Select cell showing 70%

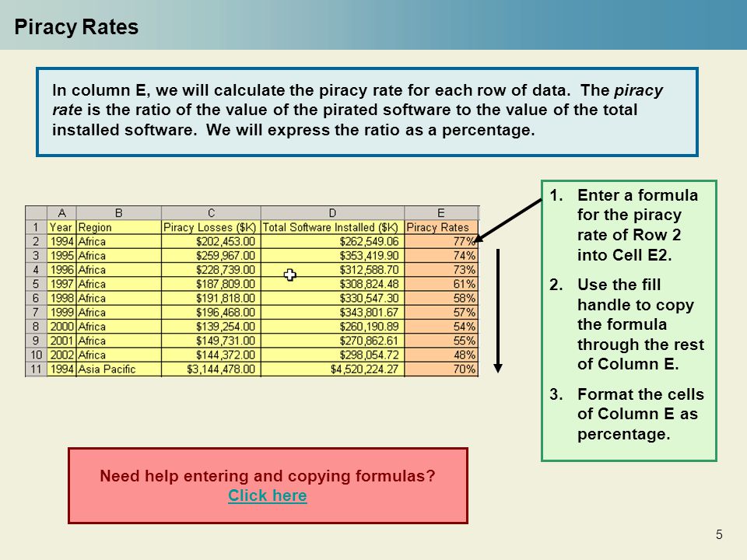tap(441, 369)
